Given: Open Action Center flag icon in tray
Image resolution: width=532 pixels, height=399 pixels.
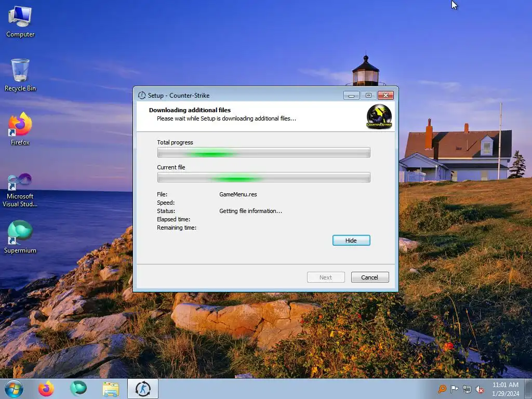Looking at the screenshot, I should [x=454, y=389].
